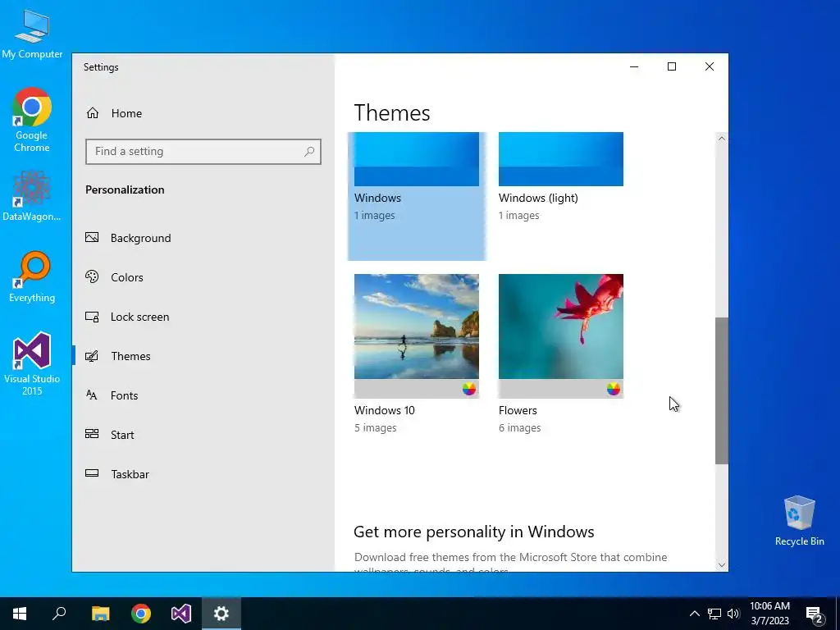Go to Start settings
This screenshot has width=840, height=630.
tap(203, 435)
